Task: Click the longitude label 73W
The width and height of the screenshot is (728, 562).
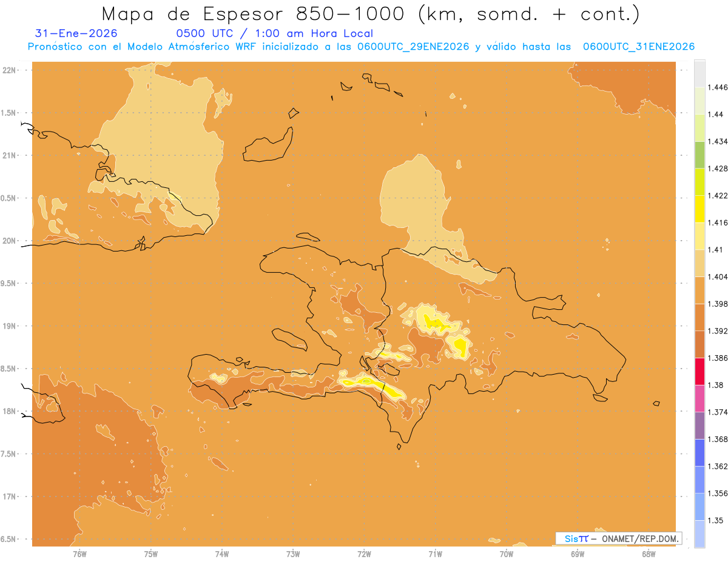Action: point(293,554)
